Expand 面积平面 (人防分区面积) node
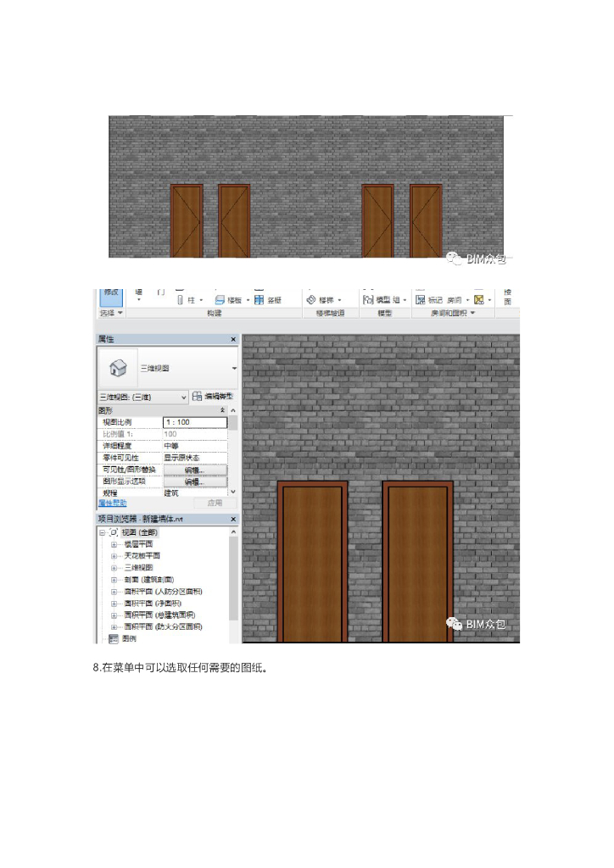The height and width of the screenshot is (868, 614). [x=114, y=592]
